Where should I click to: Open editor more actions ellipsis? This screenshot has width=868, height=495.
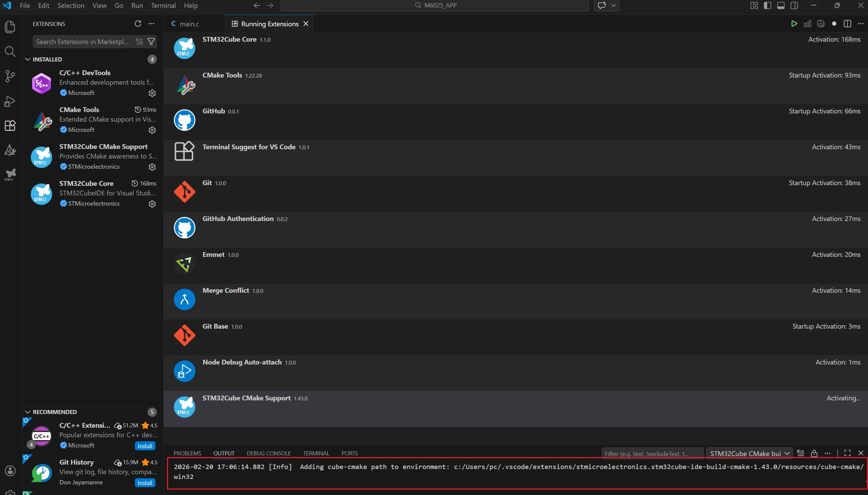pyautogui.click(x=860, y=24)
